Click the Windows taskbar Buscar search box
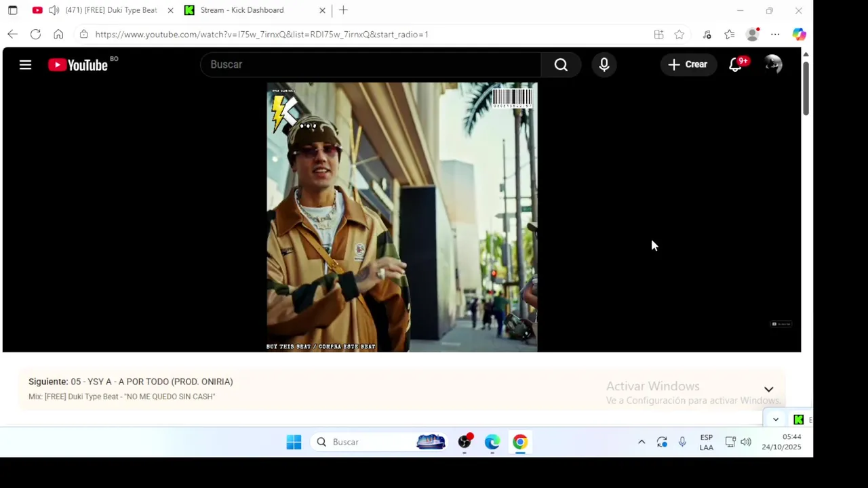868x488 pixels. coord(380,442)
